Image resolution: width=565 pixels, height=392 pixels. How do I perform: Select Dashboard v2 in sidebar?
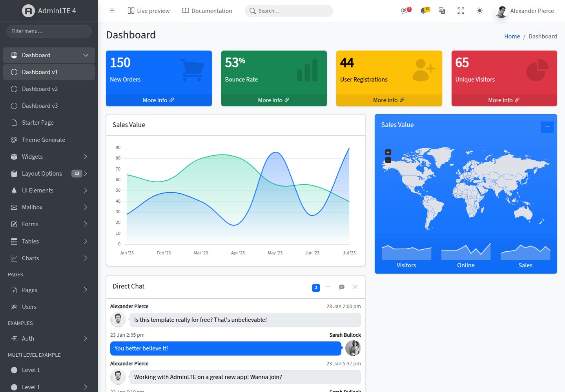point(49,89)
